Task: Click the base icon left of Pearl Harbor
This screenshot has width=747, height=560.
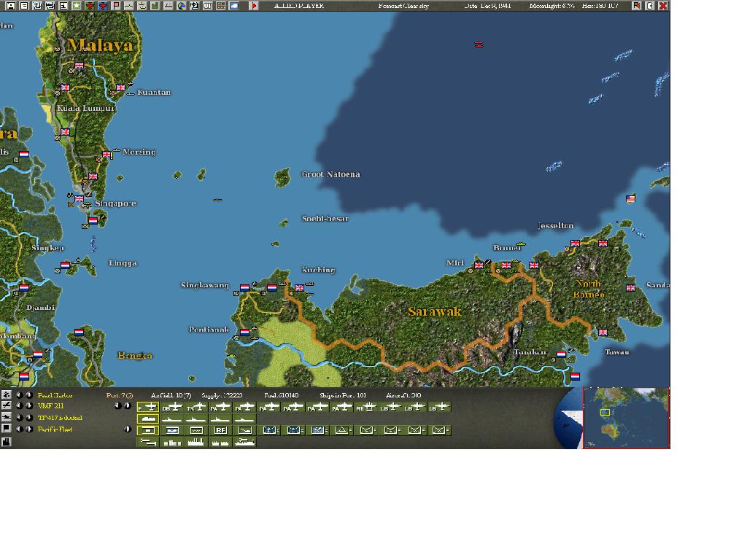Action: pyautogui.click(x=6, y=394)
